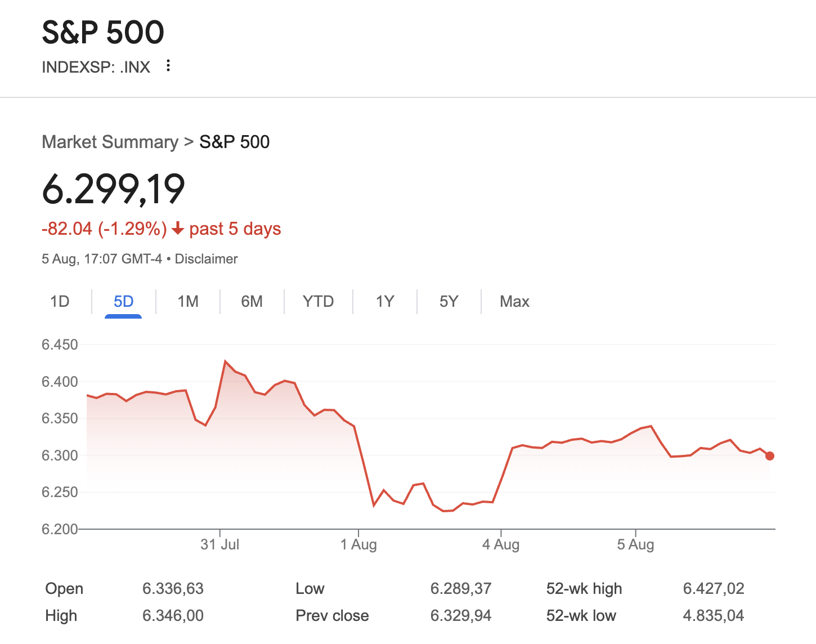The image size is (816, 644).
Task: Click the 5 Aug marker on chart axis
Action: [635, 544]
